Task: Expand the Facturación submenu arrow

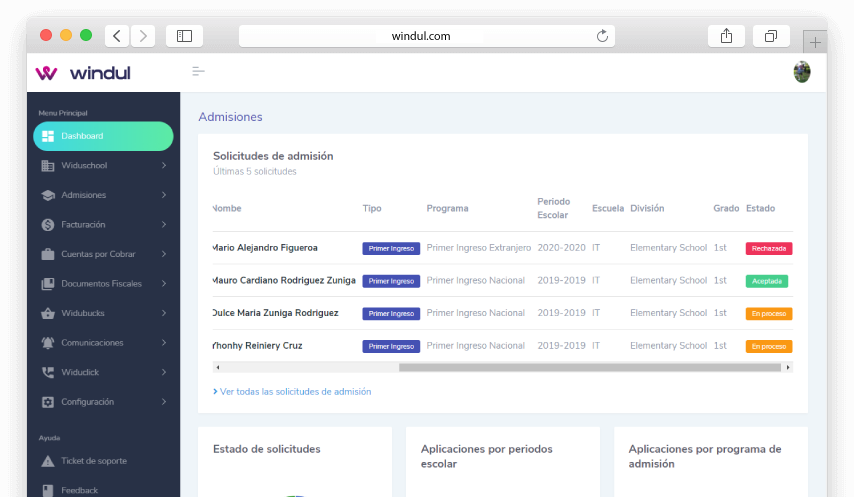Action: pos(164,225)
